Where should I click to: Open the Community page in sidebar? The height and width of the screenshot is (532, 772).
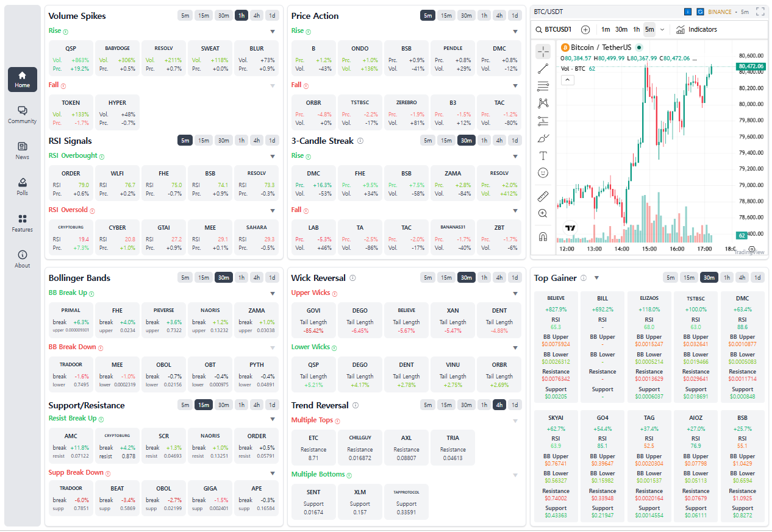point(23,115)
